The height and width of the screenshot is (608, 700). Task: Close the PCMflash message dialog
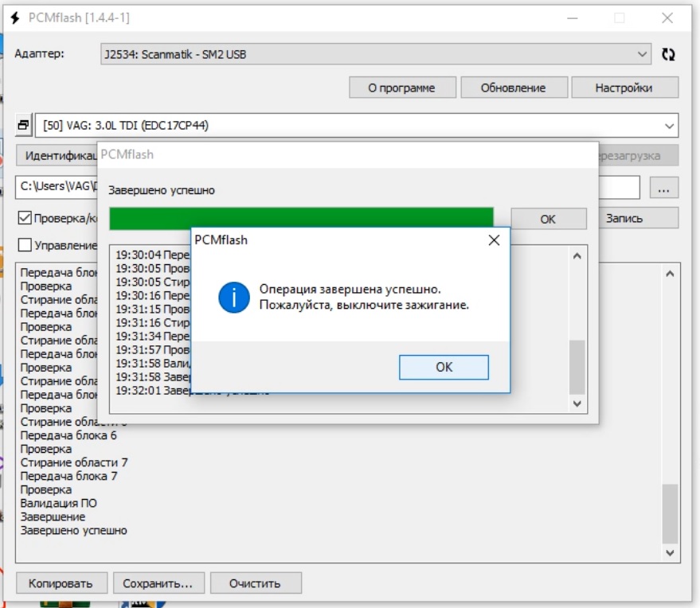coord(494,240)
